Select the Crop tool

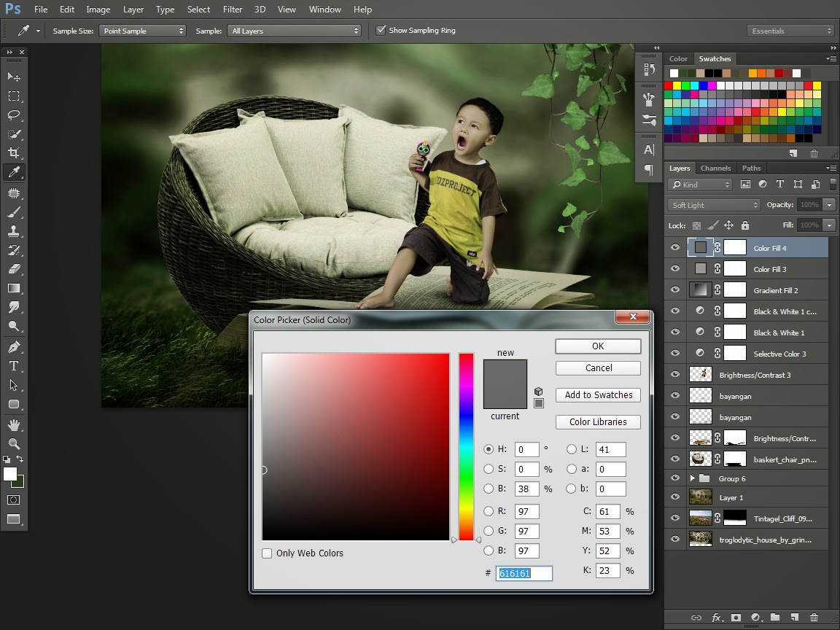(13, 153)
